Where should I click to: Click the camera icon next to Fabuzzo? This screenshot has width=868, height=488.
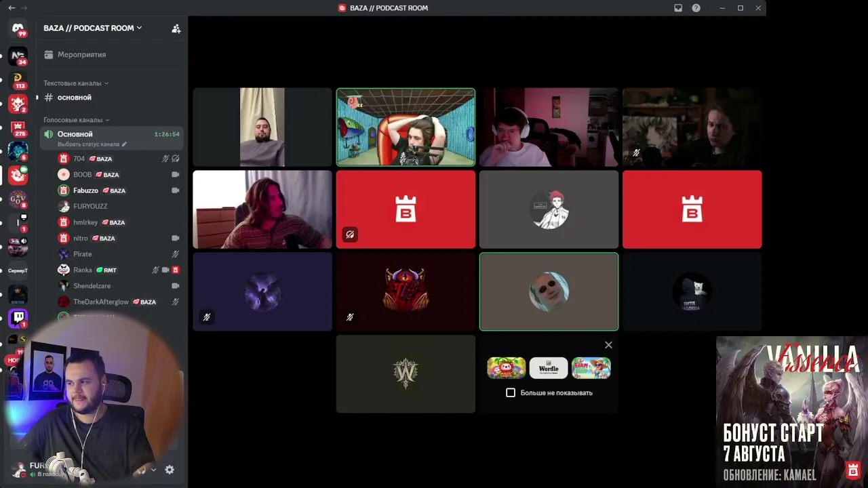(176, 190)
